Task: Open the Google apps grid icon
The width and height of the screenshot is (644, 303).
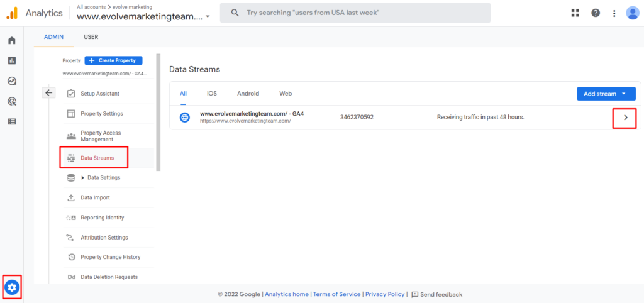Action: [x=575, y=13]
